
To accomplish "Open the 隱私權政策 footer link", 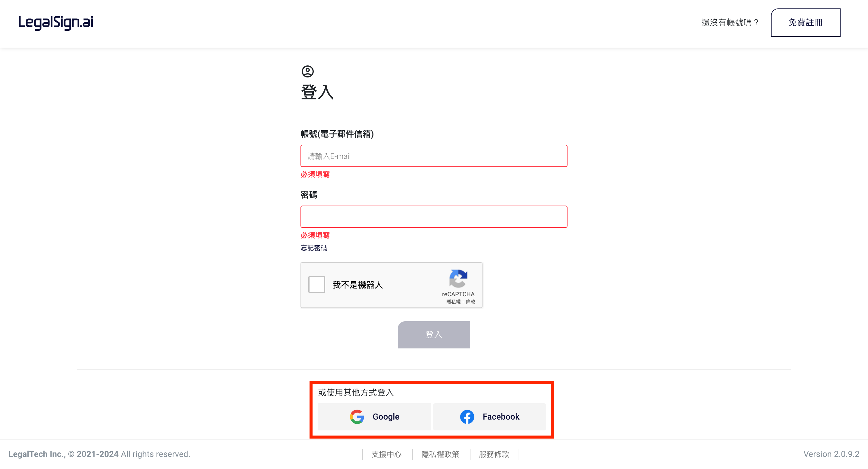I will click(440, 454).
